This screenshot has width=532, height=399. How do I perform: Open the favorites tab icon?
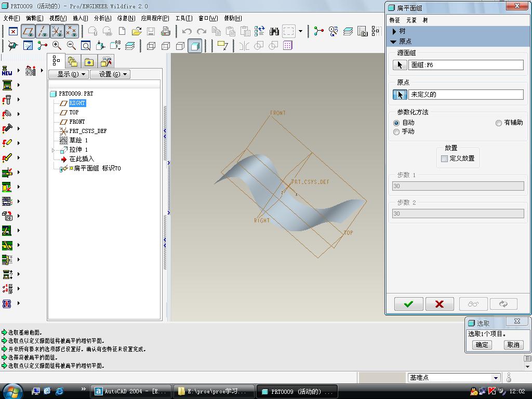tap(89, 62)
